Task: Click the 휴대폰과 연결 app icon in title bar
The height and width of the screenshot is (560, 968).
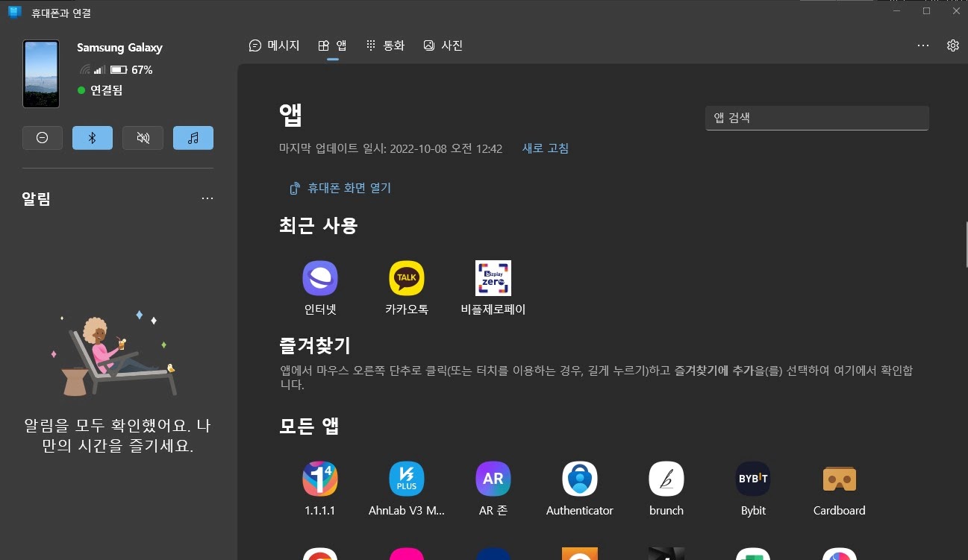Action: pyautogui.click(x=15, y=13)
